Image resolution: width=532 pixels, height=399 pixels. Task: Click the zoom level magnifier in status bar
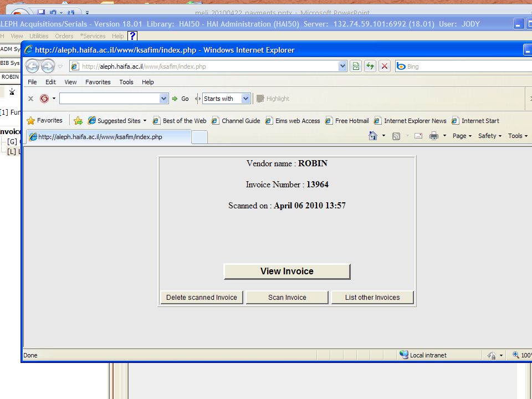tap(516, 355)
